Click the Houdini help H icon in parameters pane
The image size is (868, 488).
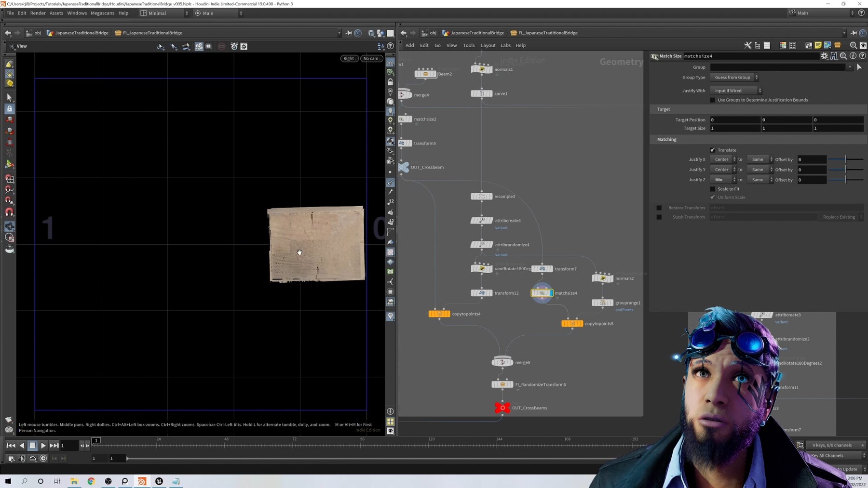coord(833,56)
